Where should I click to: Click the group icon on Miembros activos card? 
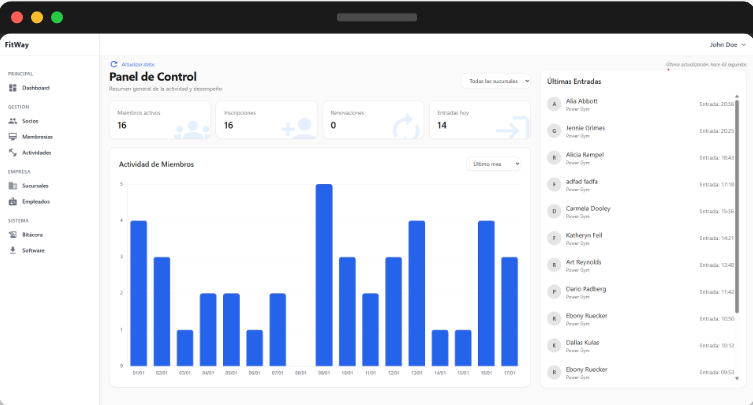pyautogui.click(x=192, y=130)
